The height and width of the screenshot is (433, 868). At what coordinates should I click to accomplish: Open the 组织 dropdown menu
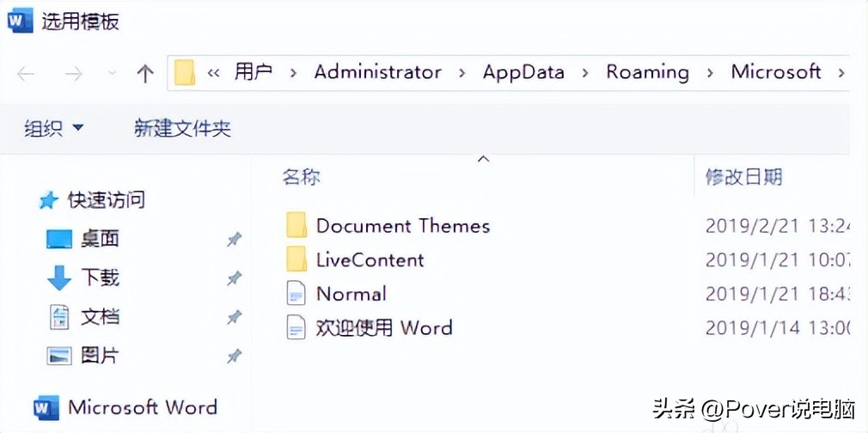click(53, 129)
